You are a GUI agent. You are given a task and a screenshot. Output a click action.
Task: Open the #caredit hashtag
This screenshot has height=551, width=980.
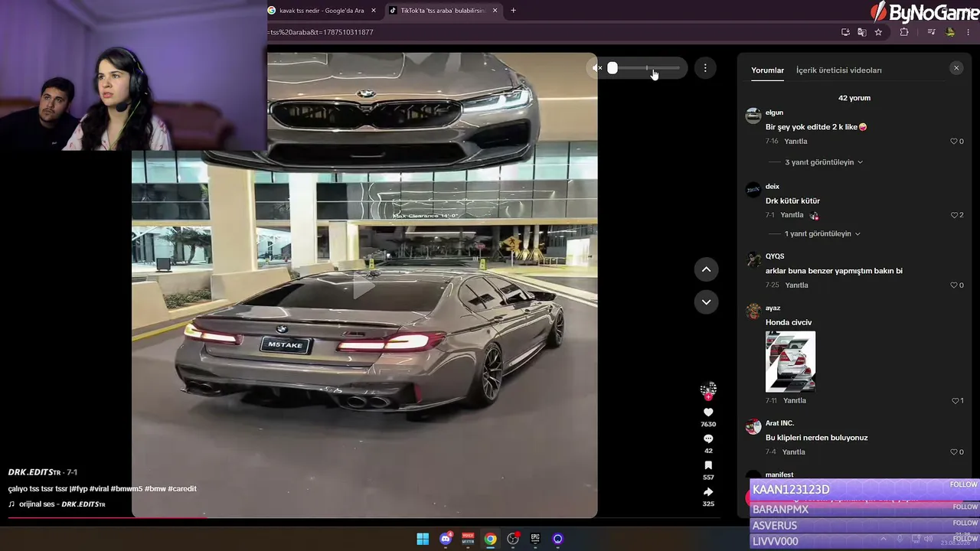click(182, 489)
